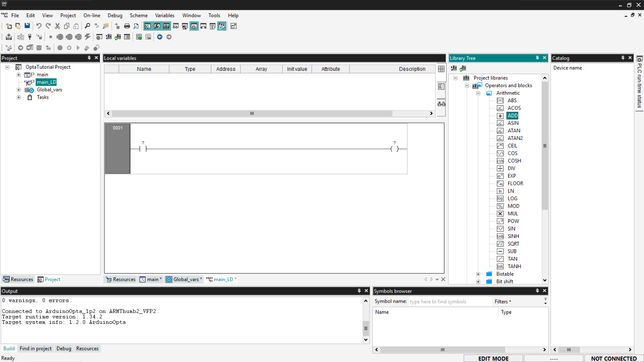Select the MUL block in Library Tree
This screenshot has height=362, width=644.
[513, 214]
